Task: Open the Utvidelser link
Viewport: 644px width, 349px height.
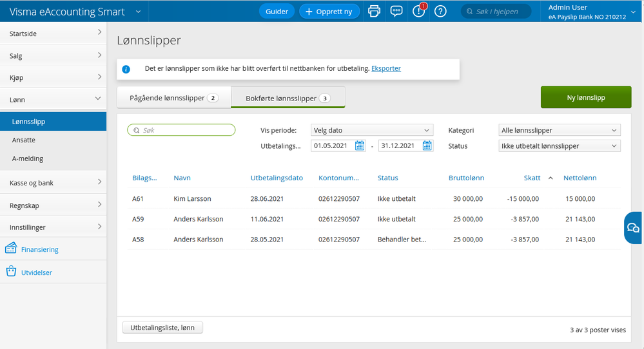Action: [37, 272]
